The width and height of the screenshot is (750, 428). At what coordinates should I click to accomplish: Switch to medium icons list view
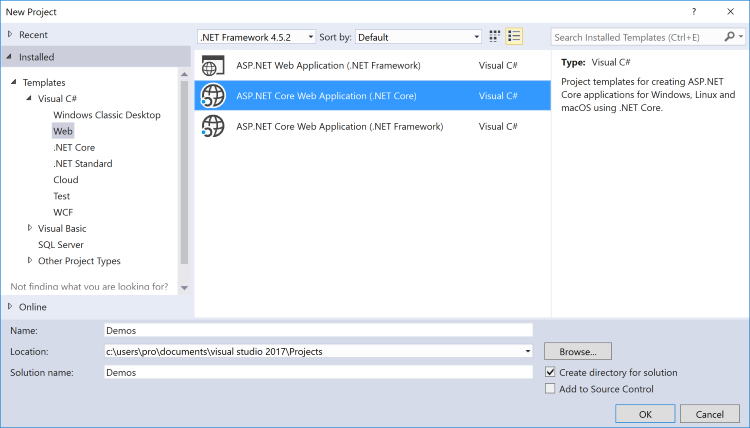514,37
